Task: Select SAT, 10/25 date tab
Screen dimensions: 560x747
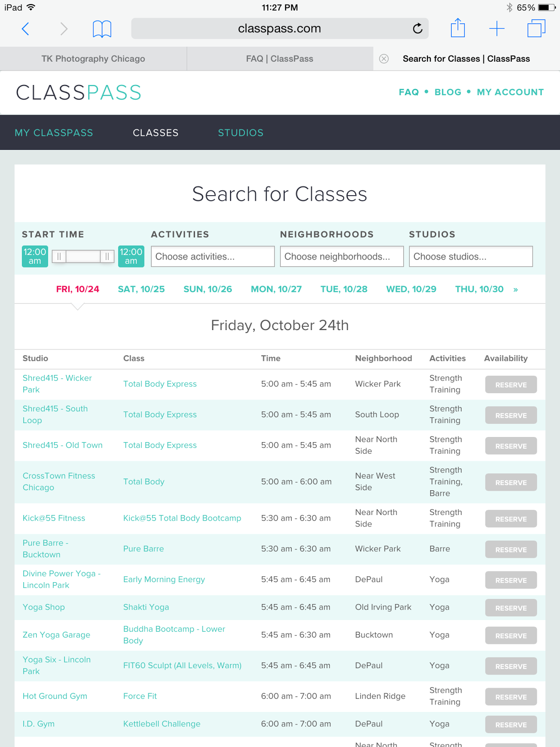Action: [x=141, y=289]
